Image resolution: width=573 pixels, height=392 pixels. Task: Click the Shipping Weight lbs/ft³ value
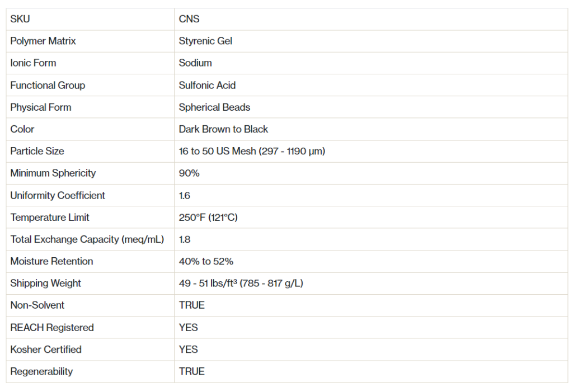tap(241, 284)
